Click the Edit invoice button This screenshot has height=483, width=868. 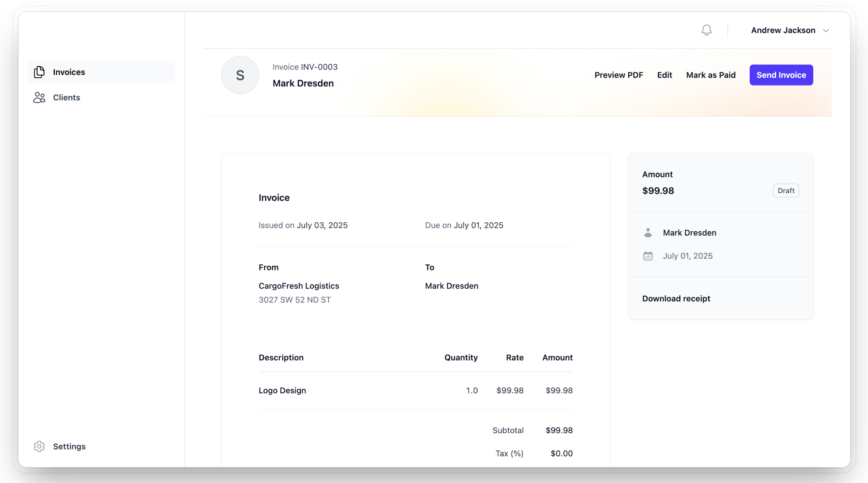[664, 75]
